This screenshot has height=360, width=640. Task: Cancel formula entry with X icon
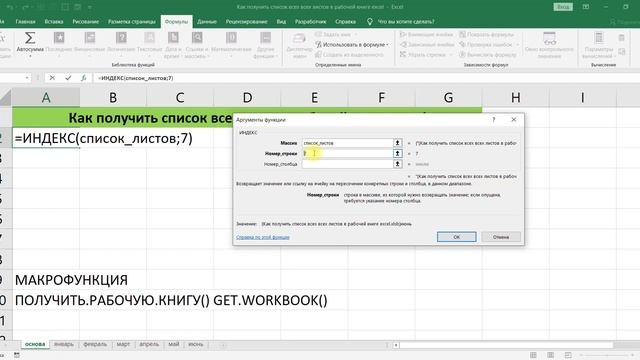(52, 78)
